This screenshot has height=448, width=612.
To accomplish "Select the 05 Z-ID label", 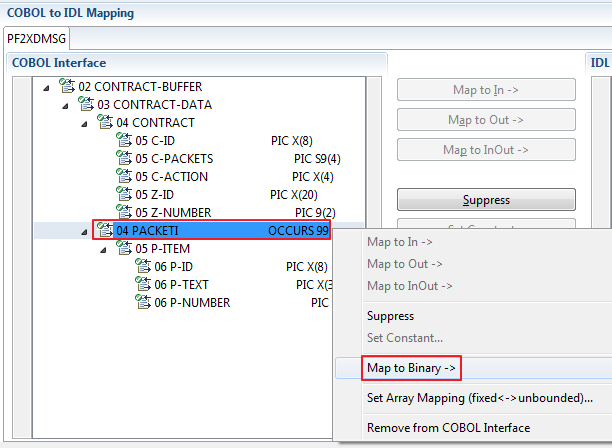I will click(154, 194).
